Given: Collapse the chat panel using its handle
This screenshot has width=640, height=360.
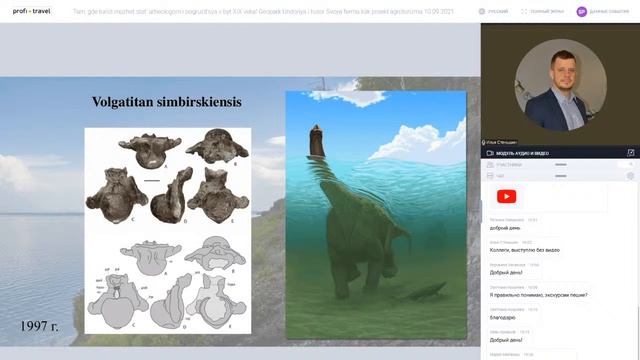Looking at the screenshot, I should (561, 176).
